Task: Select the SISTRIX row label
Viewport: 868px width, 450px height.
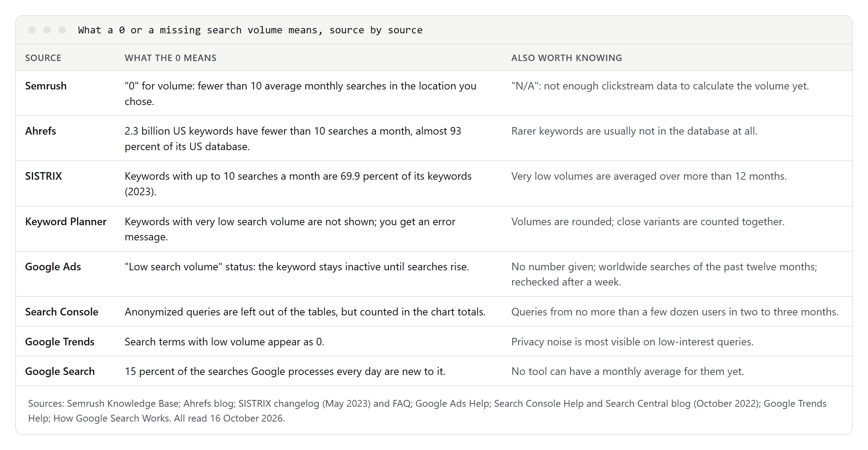Action: coord(43,176)
